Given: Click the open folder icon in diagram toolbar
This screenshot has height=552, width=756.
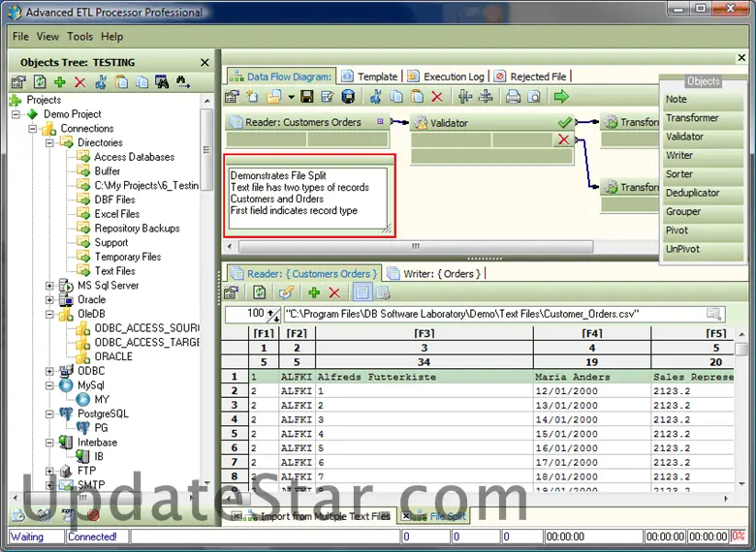Looking at the screenshot, I should (274, 97).
